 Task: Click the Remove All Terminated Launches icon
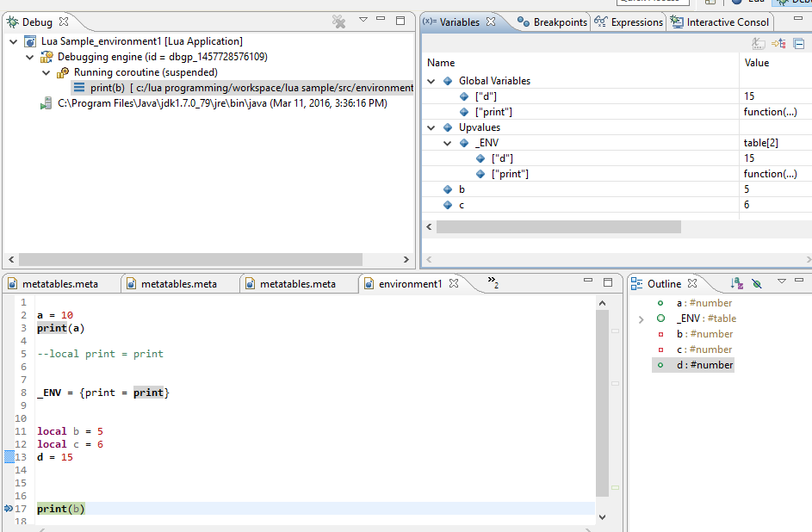(x=338, y=22)
